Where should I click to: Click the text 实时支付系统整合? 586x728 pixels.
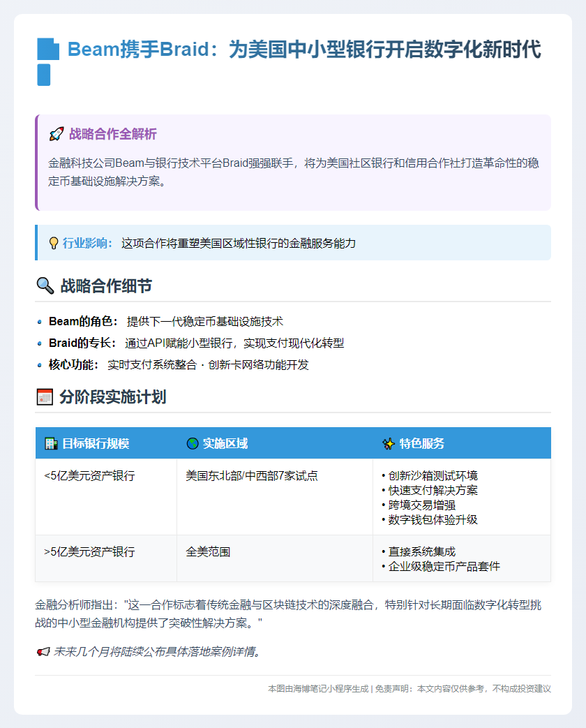[152, 365]
